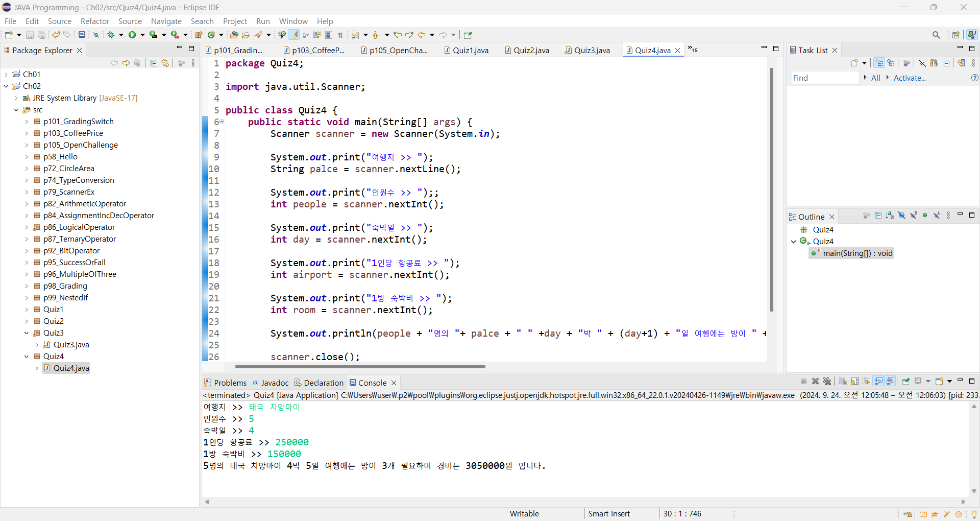
Task: Click the Next Annotation toolbar icon
Action: 355,35
